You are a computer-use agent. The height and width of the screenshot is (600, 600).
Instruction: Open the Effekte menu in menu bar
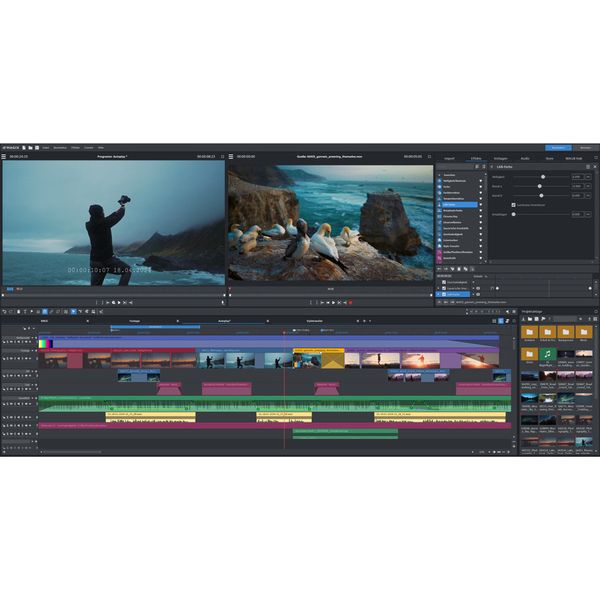pyautogui.click(x=75, y=148)
